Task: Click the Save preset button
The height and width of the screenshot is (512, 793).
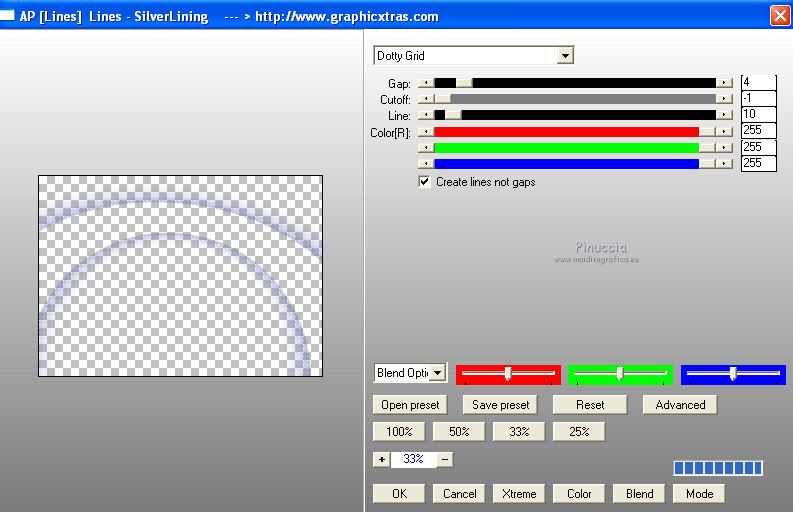Action: [500, 405]
